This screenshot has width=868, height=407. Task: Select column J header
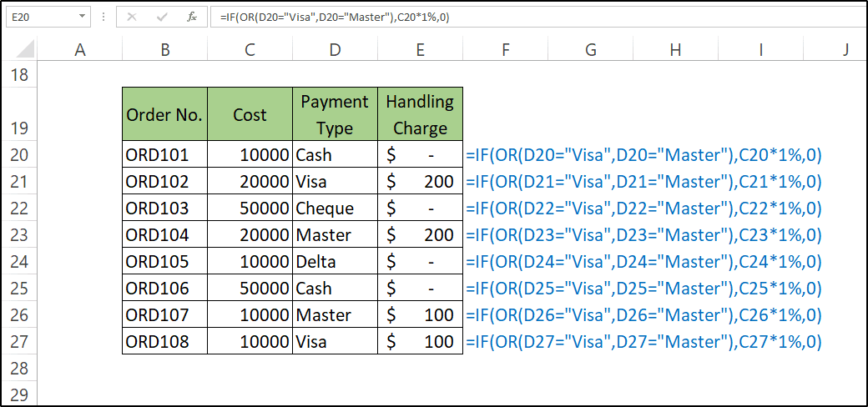coord(833,50)
